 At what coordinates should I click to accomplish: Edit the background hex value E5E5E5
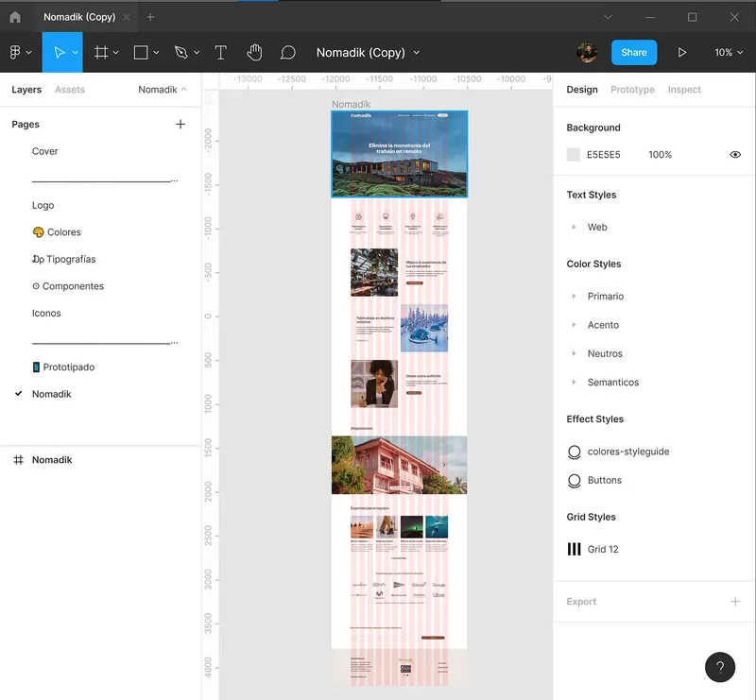(603, 154)
